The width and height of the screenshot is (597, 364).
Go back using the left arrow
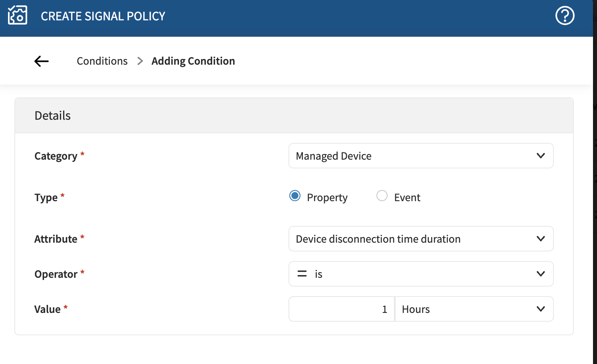point(42,61)
